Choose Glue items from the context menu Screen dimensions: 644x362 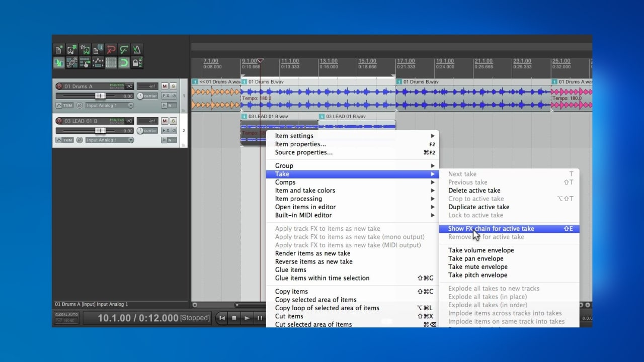[x=352, y=270]
